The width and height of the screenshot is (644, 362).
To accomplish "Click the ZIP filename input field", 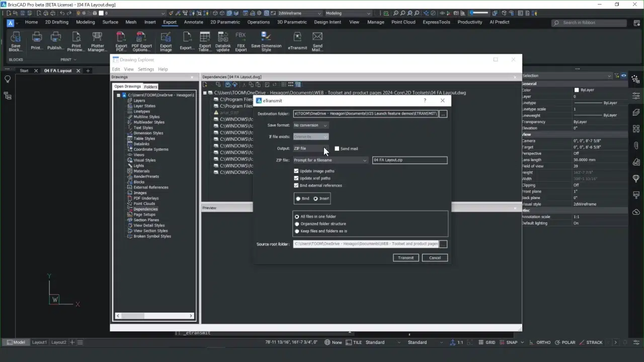I will 410,160.
